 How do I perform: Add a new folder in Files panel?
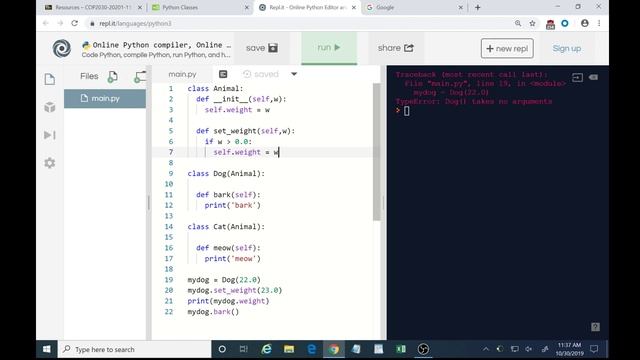pos(140,76)
